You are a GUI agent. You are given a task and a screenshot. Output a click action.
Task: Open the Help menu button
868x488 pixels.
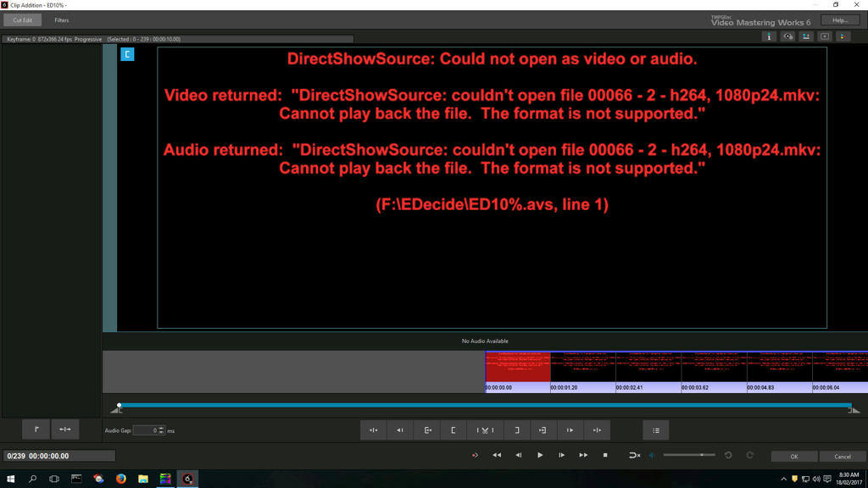tap(840, 20)
